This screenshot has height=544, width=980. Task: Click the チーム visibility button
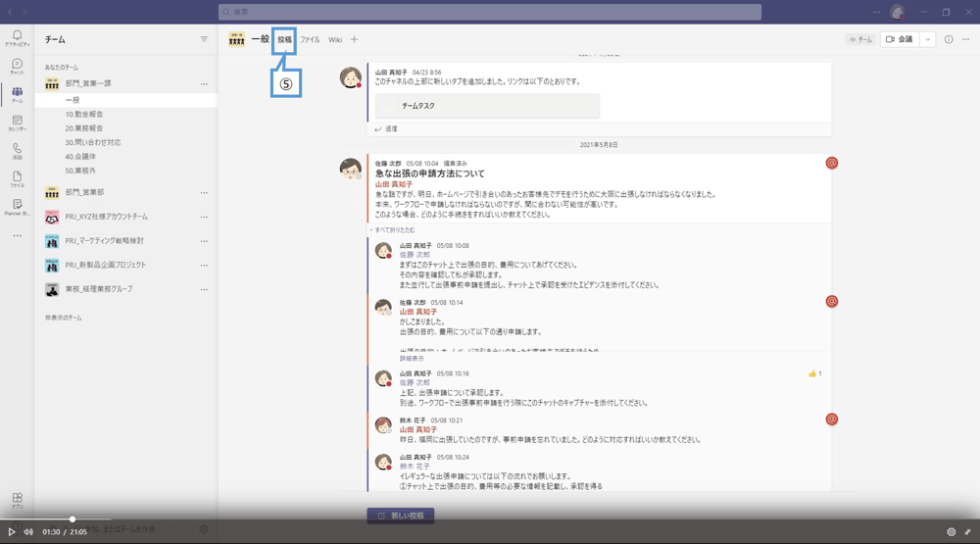click(x=860, y=39)
